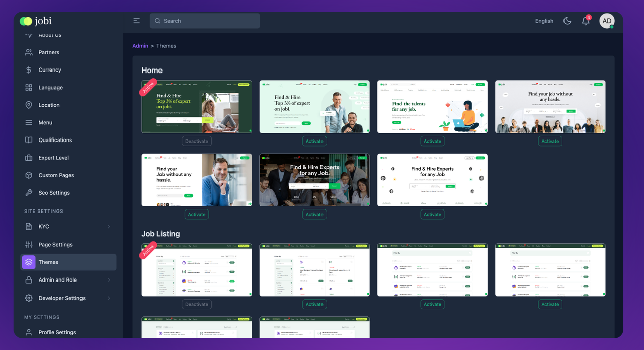Screen dimensions: 644x350
Task: Click the Custom Pages box icon
Action: click(x=29, y=175)
